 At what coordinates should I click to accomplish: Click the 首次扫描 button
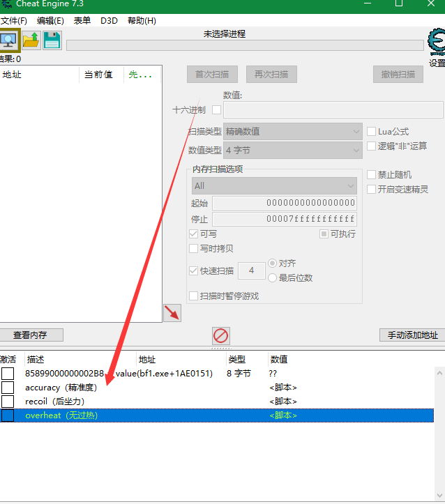212,75
